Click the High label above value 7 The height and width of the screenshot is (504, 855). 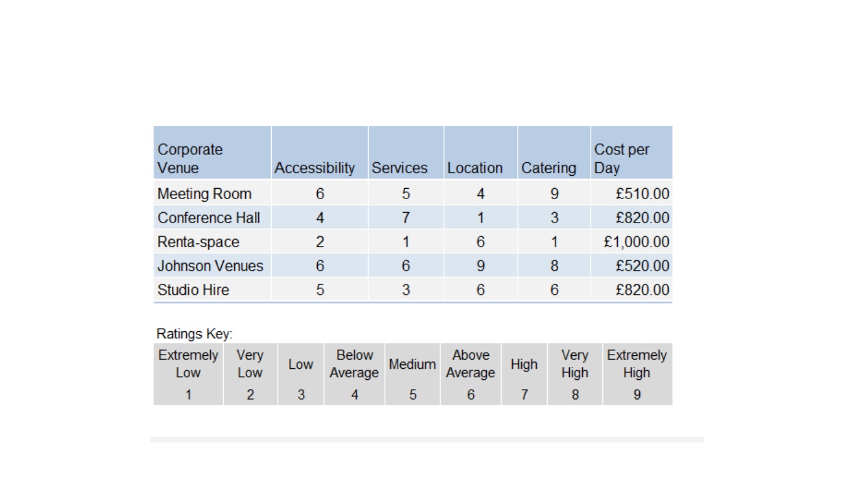(524, 364)
